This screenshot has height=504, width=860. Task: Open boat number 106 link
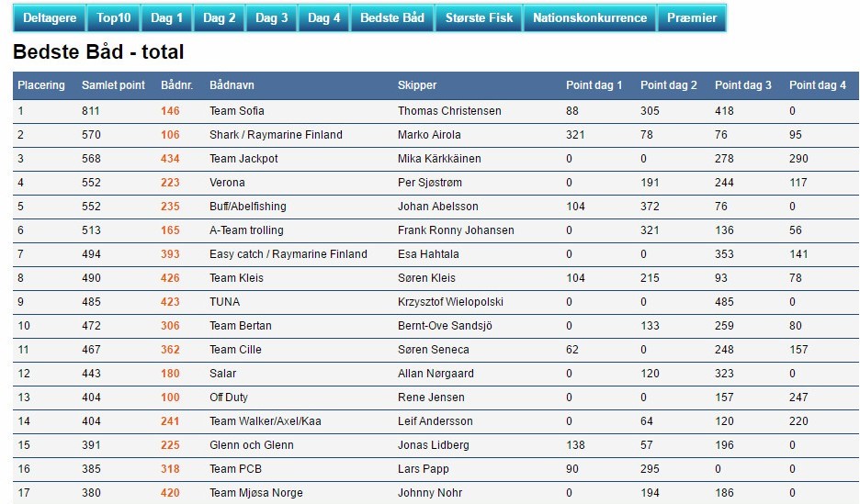click(x=170, y=135)
